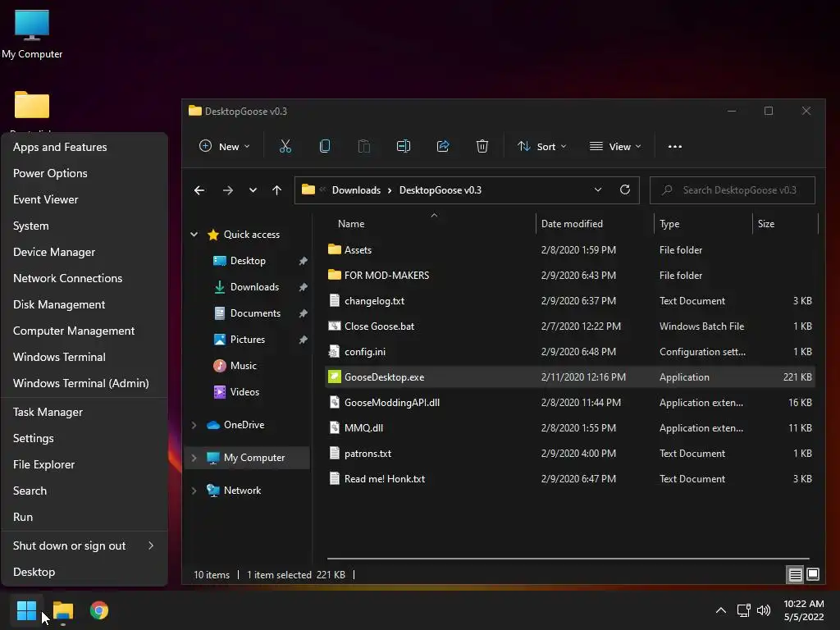Screen dimensions: 840x630
Task: Click the Close Goose.bat file icon
Action: 335,326
